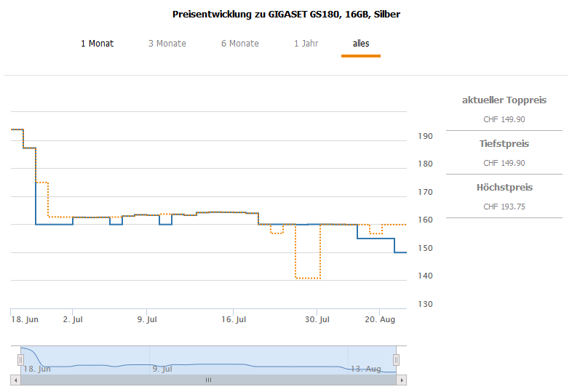Show the 6 Monate price range
This screenshot has width=572, height=392.
click(239, 44)
